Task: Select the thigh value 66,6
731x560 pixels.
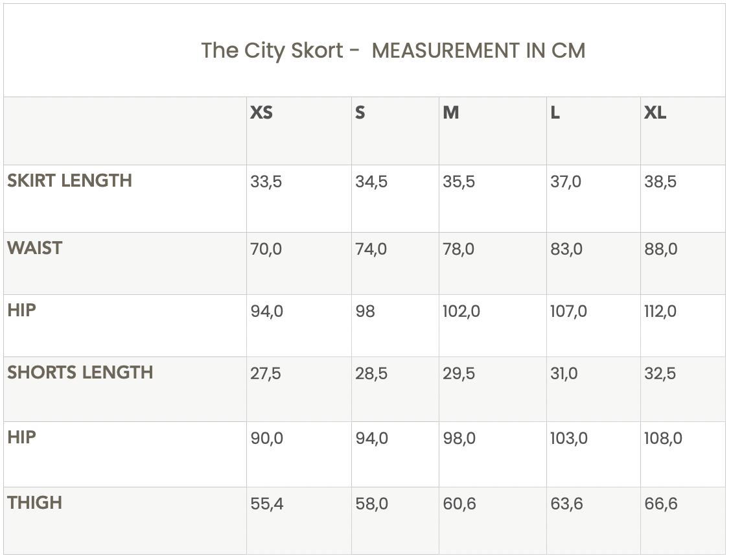Action: click(661, 504)
